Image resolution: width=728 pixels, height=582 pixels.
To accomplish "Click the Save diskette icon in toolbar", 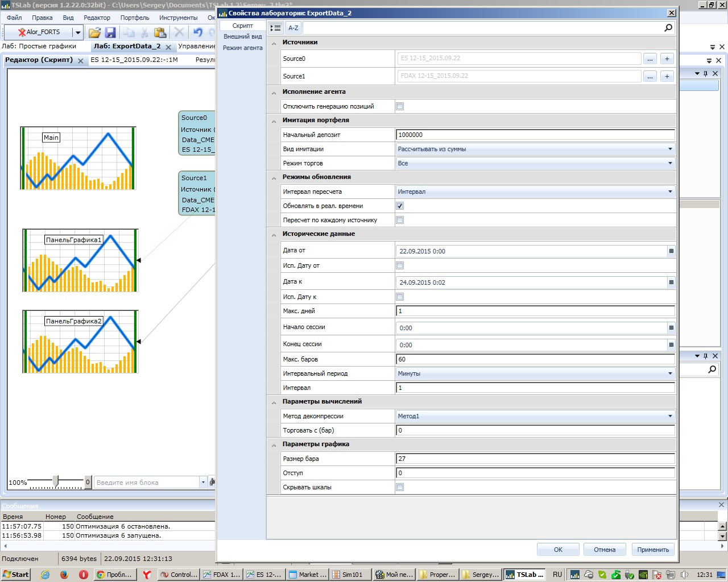I will [x=110, y=32].
